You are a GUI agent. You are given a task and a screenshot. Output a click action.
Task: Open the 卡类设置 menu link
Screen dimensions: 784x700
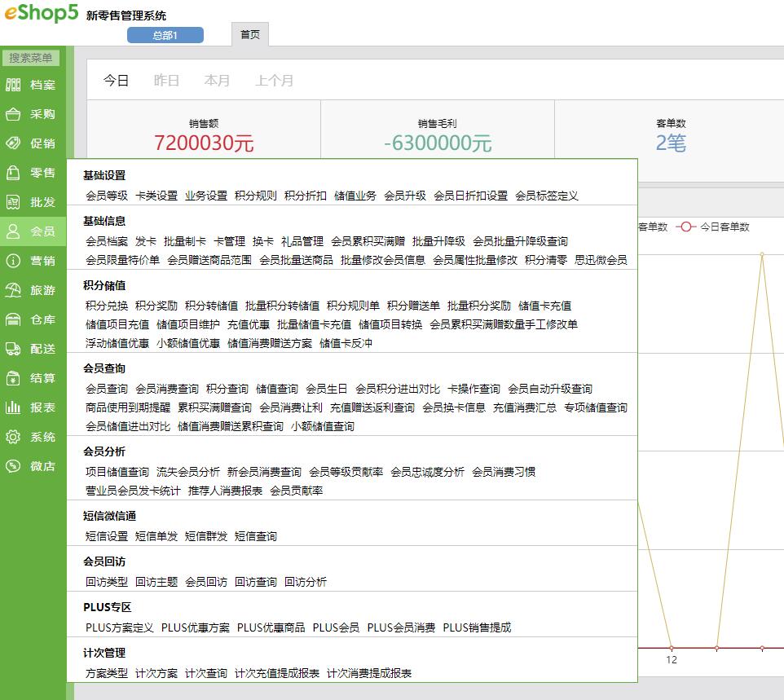pos(156,196)
